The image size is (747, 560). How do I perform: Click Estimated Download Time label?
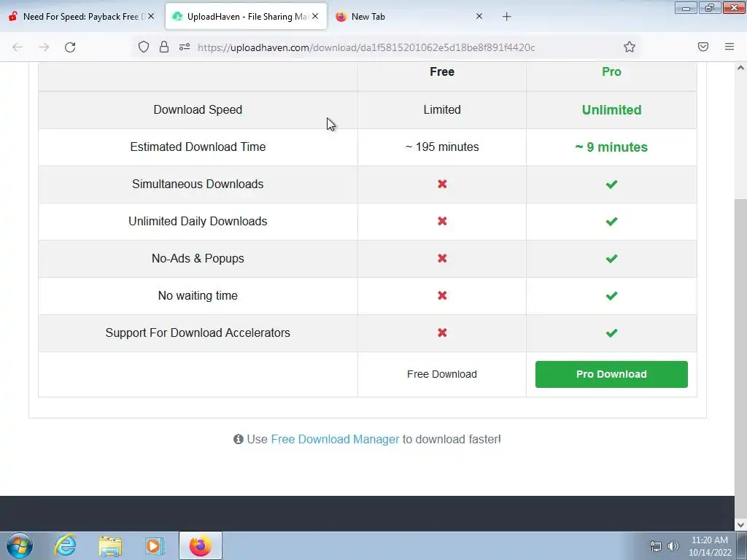click(198, 147)
